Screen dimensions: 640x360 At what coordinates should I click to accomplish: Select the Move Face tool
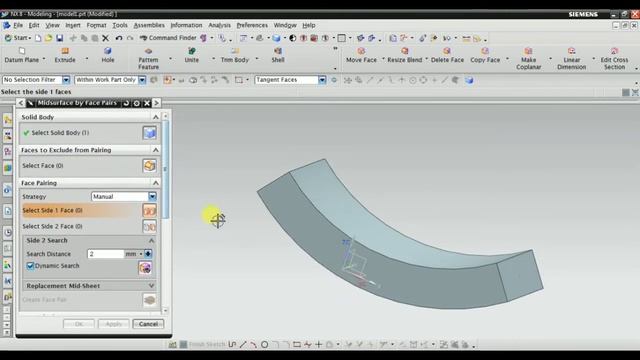pos(361,55)
